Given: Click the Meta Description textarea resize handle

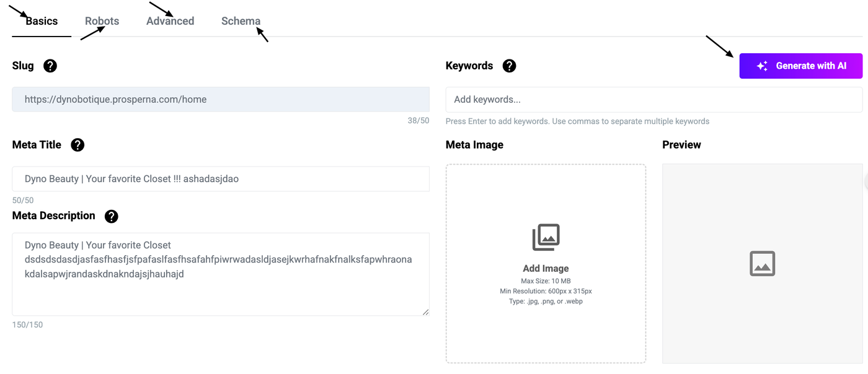Looking at the screenshot, I should 425,312.
